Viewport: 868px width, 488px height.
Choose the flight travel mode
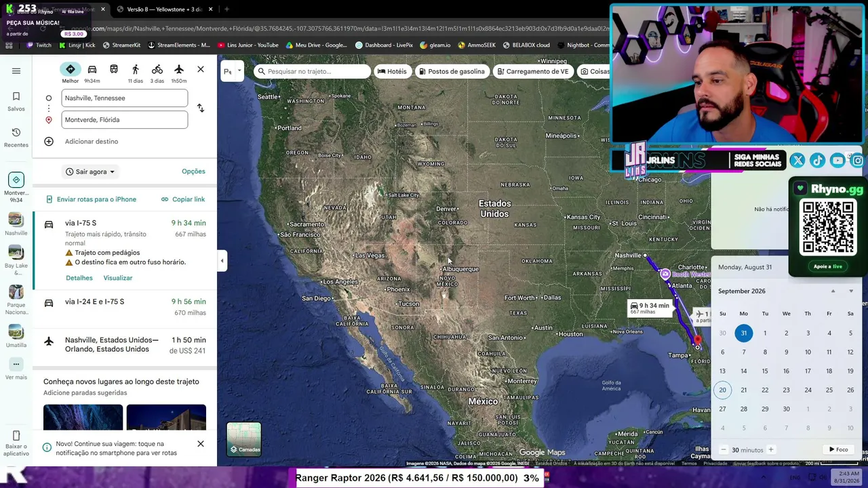click(179, 73)
